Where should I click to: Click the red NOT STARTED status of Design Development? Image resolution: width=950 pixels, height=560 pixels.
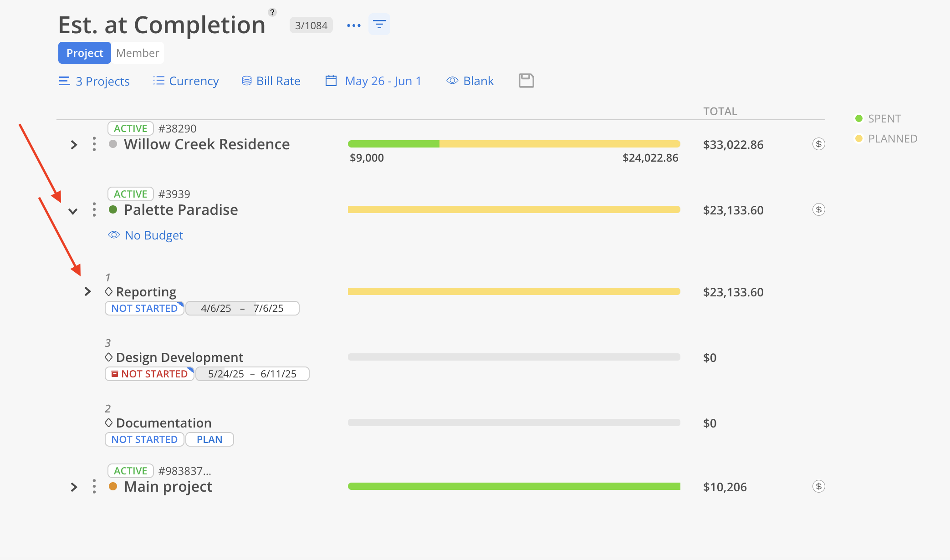pos(150,374)
